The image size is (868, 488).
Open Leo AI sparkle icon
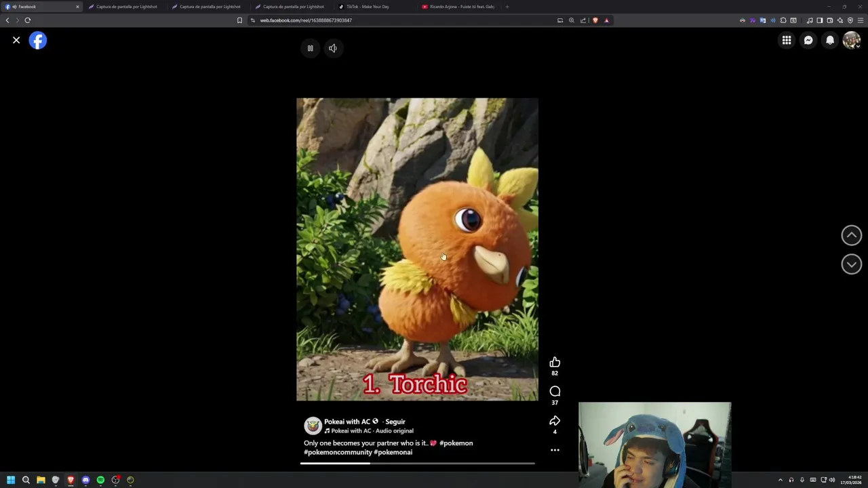[x=840, y=20]
